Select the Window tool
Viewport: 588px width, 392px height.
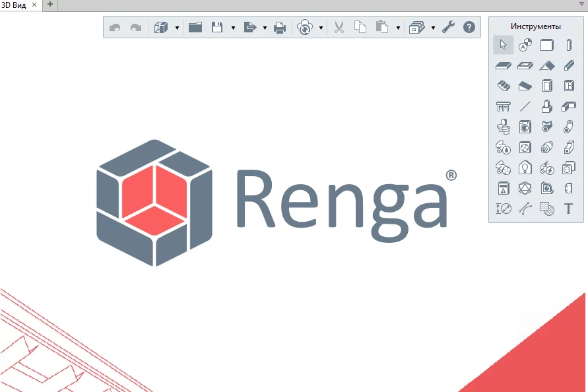569,86
